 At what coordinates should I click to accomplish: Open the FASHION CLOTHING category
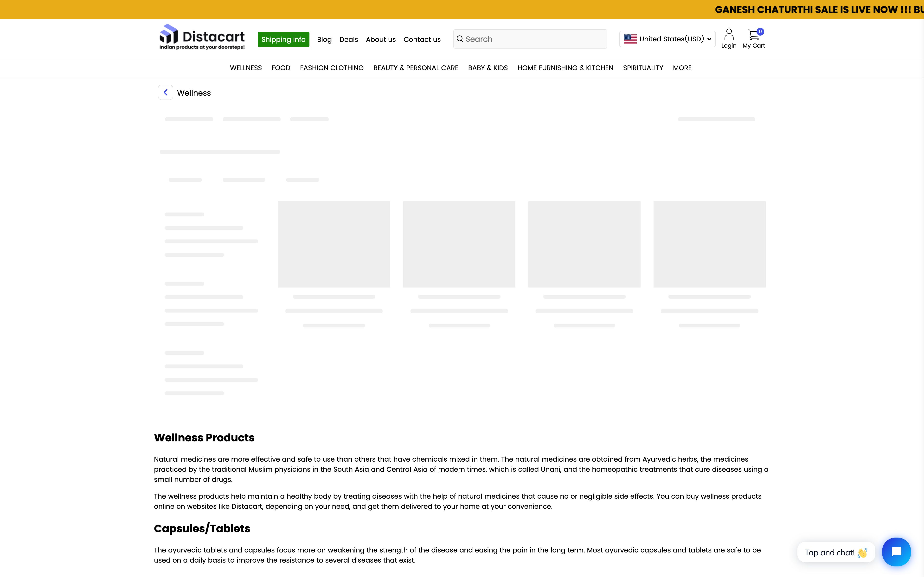pyautogui.click(x=331, y=68)
